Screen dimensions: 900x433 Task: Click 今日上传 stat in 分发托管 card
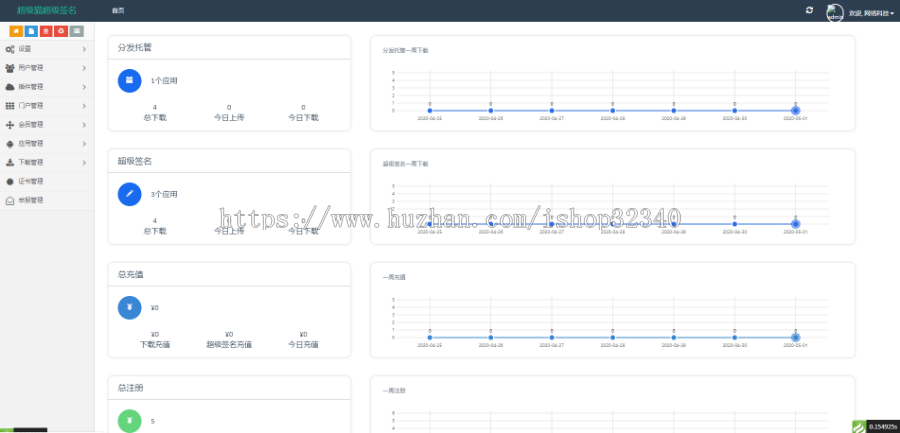pos(229,113)
